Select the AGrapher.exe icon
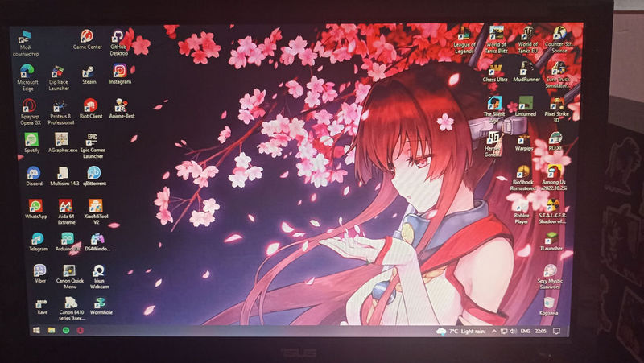Image resolution: width=644 pixels, height=363 pixels. point(62,142)
